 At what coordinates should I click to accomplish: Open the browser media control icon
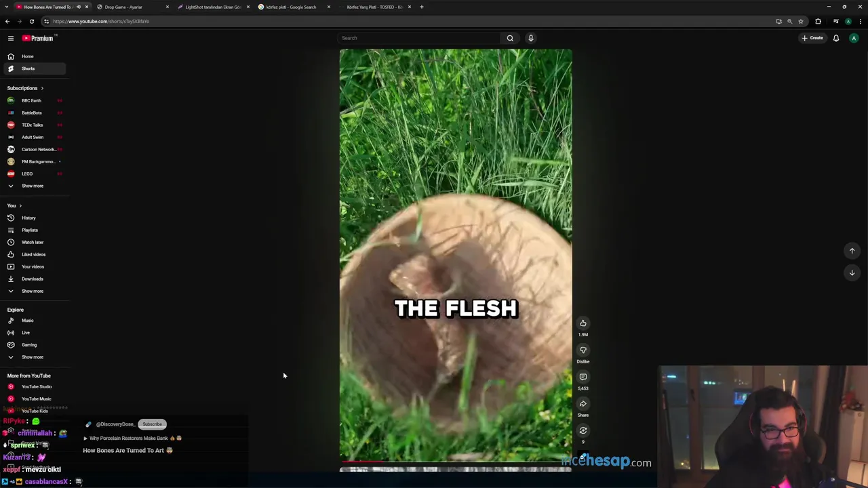point(836,21)
